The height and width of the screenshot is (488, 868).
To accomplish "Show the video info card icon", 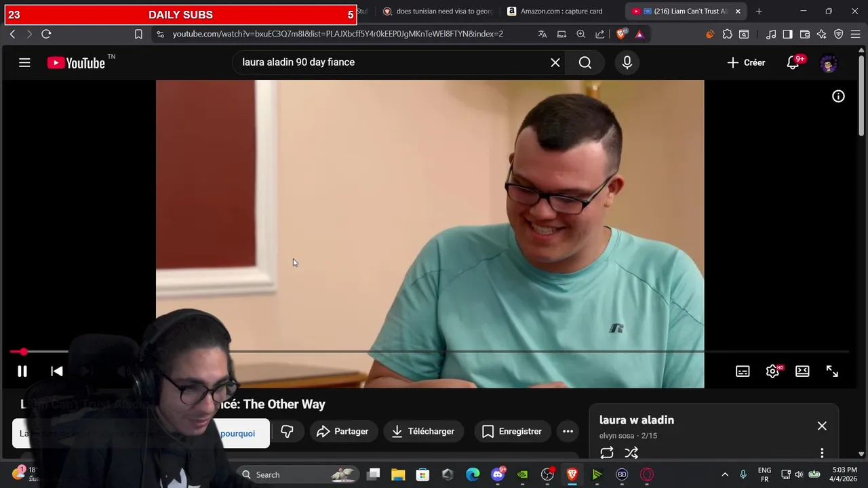I will point(838,96).
